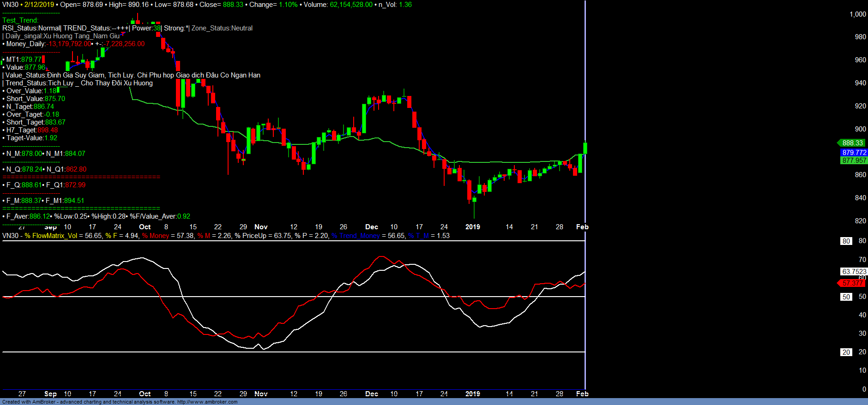This screenshot has width=868, height=405.
Task: Open the amibroker.com link in the footer
Action: [x=207, y=402]
